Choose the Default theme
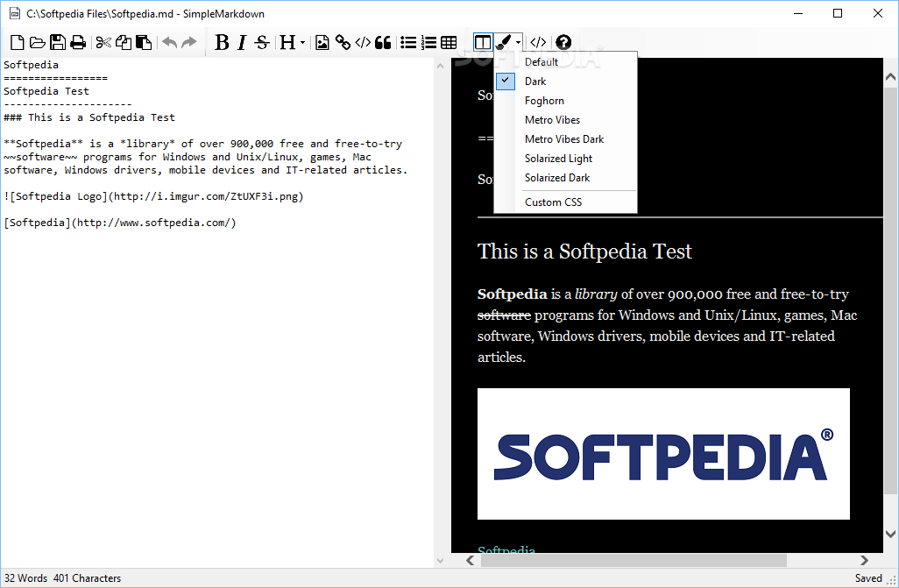This screenshot has height=588, width=899. pyautogui.click(x=565, y=62)
